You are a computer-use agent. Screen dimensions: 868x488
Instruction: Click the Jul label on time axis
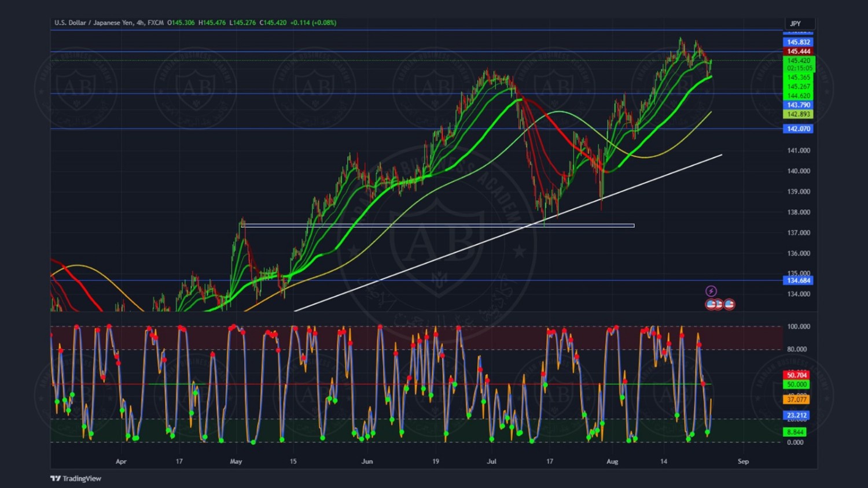tap(491, 461)
